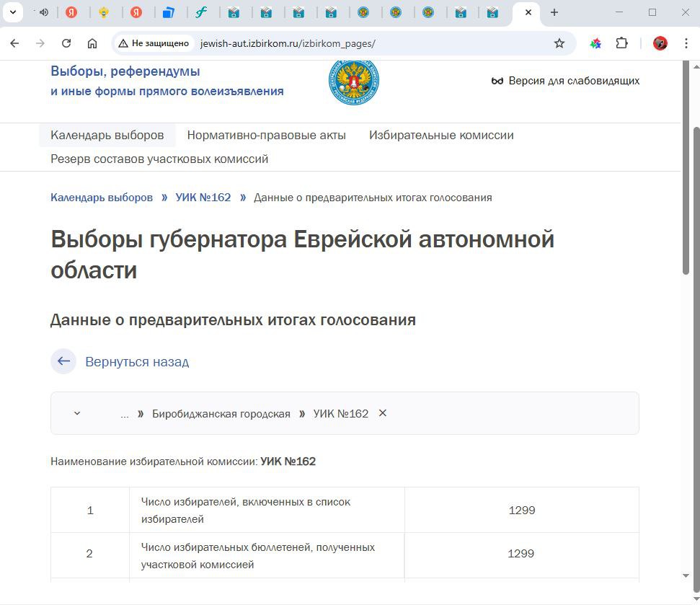The height and width of the screenshot is (605, 700).
Task: View the 'Не защищено' site security info
Action: coord(154,43)
